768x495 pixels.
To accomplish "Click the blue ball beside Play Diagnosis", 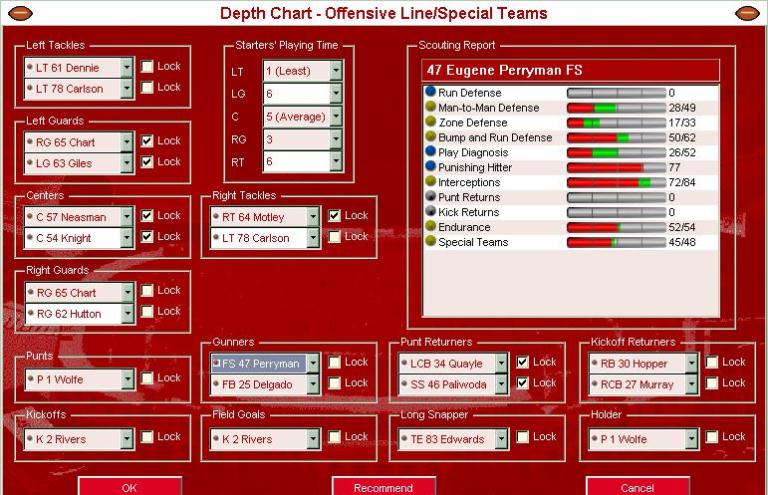I will pos(431,153).
